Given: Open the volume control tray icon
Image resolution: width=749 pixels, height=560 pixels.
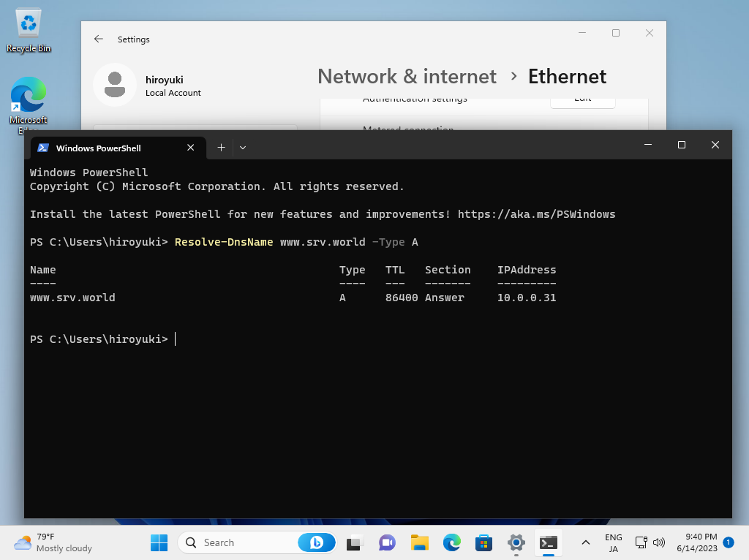Looking at the screenshot, I should [x=659, y=542].
